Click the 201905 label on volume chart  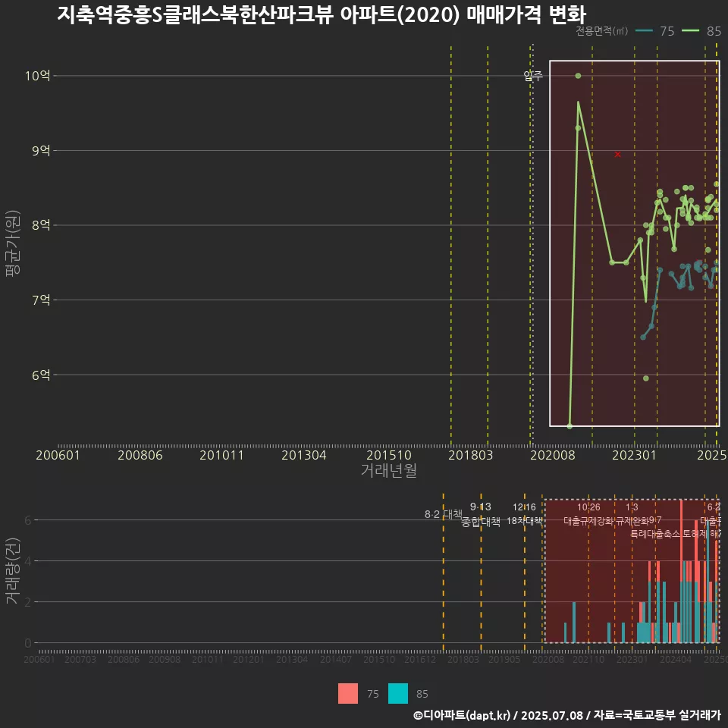(504, 659)
